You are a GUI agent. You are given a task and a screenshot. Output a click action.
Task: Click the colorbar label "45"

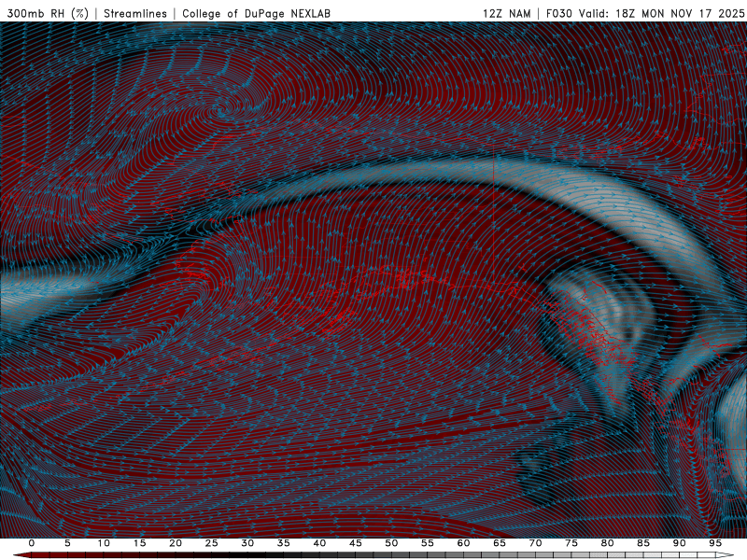[x=356, y=543]
